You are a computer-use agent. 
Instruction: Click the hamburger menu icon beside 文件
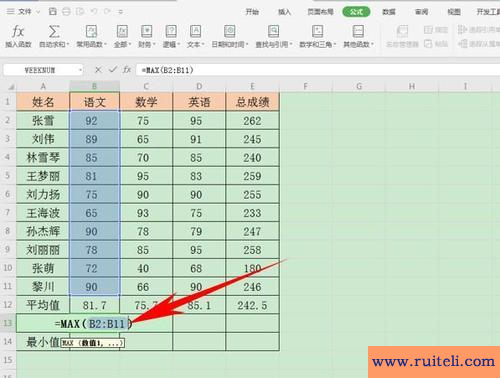tap(10, 12)
